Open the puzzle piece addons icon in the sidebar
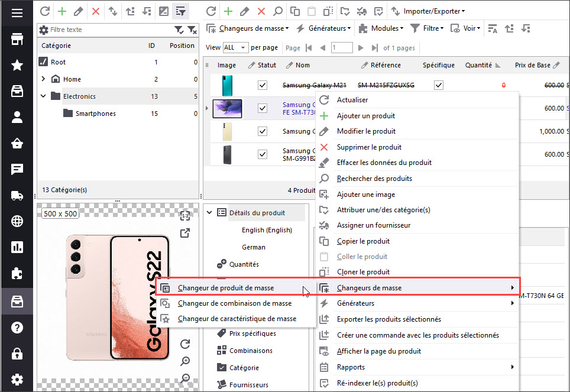This screenshot has width=570, height=392. click(17, 274)
